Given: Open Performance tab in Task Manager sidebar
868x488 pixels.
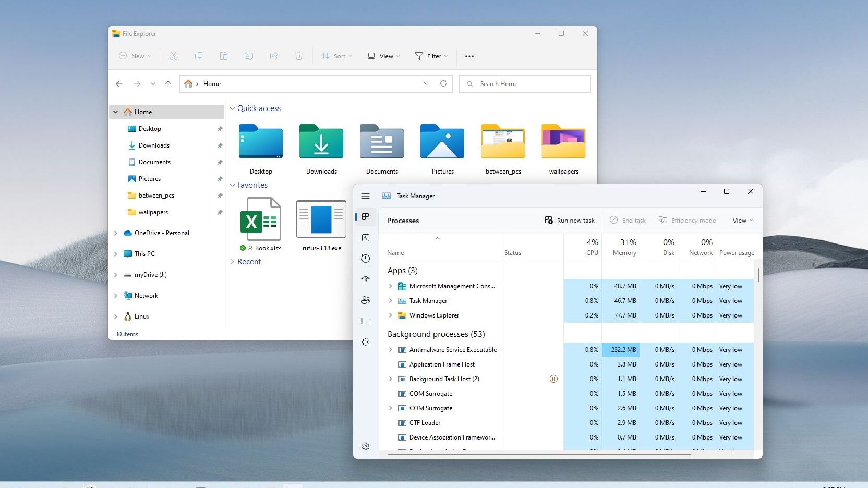Looking at the screenshot, I should 366,238.
